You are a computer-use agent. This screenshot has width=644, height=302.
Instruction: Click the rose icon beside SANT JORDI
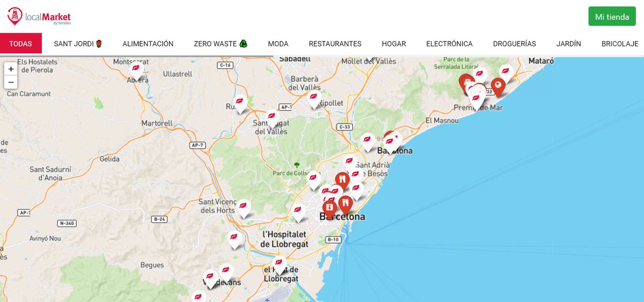[99, 44]
